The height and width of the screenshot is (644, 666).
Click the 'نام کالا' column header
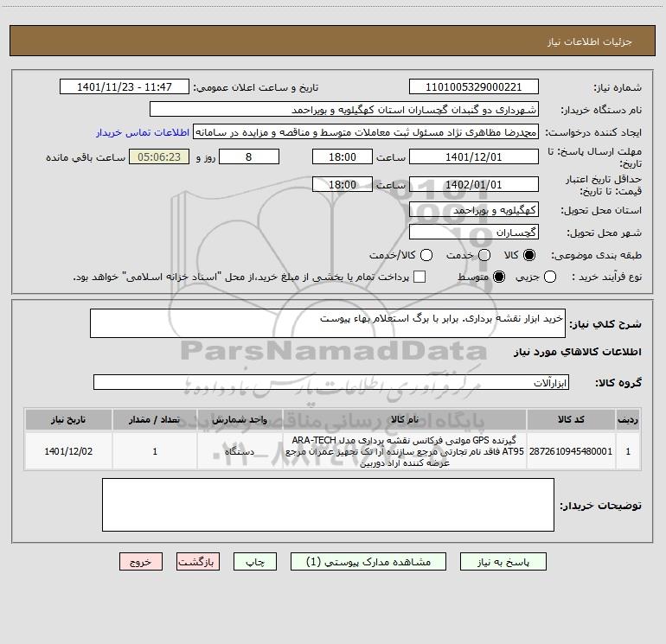click(405, 419)
